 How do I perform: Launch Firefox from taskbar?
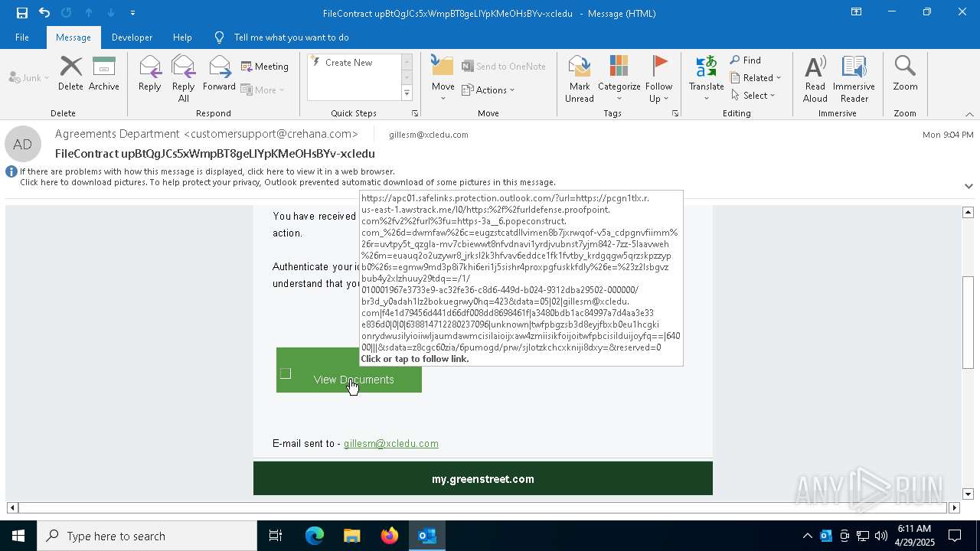point(390,536)
